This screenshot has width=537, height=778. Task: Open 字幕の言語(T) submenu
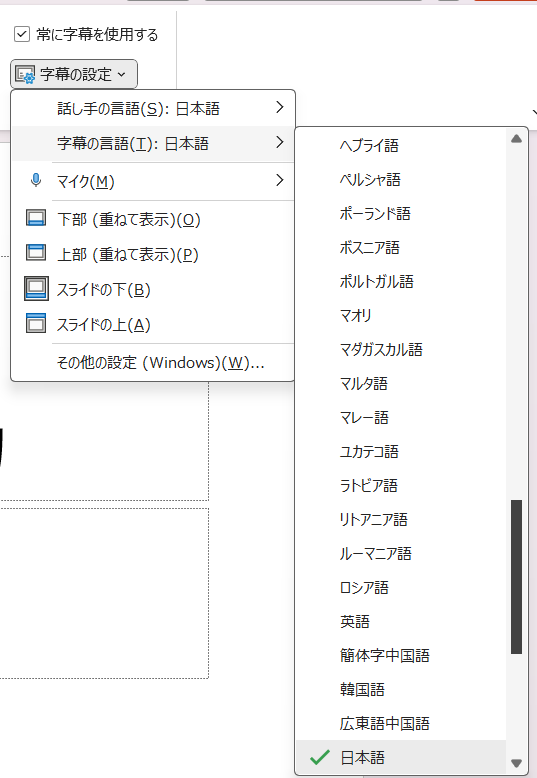[x=153, y=143]
